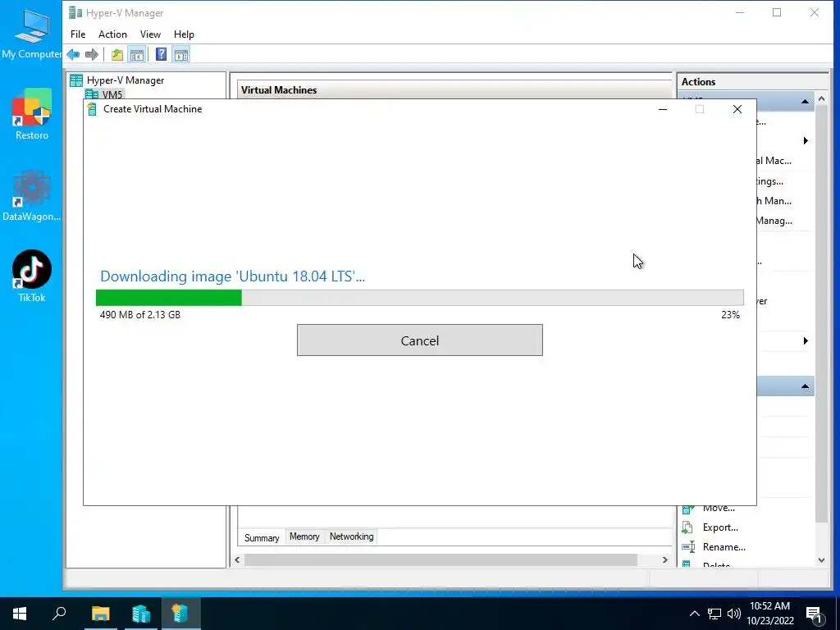Click the 23% progress label
The width and height of the screenshot is (840, 630).
tap(730, 315)
